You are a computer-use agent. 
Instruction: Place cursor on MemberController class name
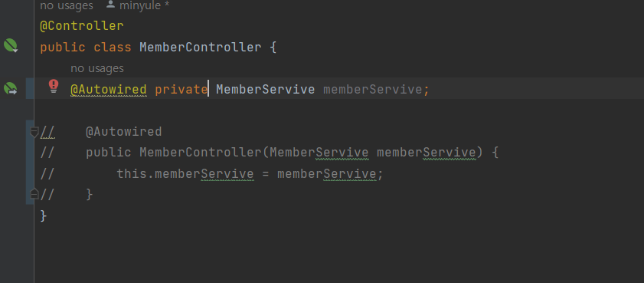coord(201,47)
